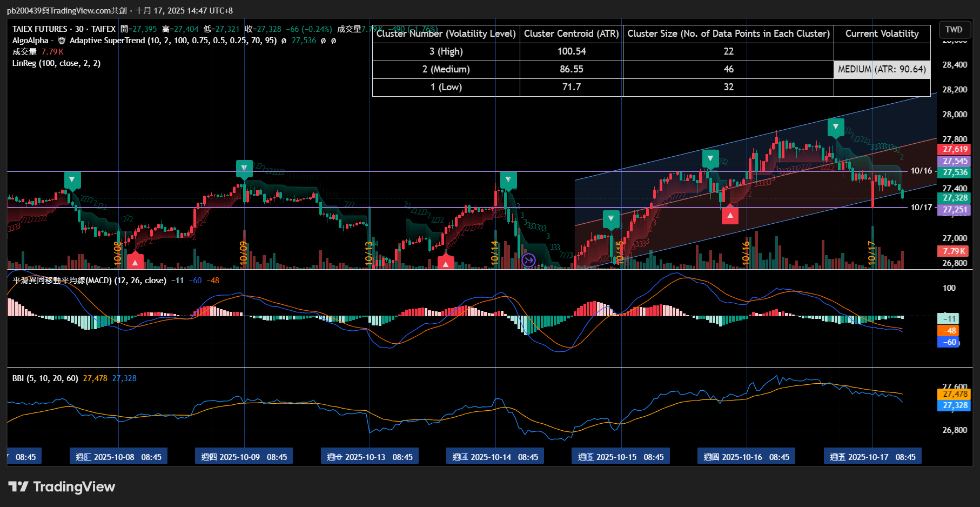Select the Adaptive SuperTrend indicator legend
This screenshot has height=507, width=980.
click(x=173, y=41)
